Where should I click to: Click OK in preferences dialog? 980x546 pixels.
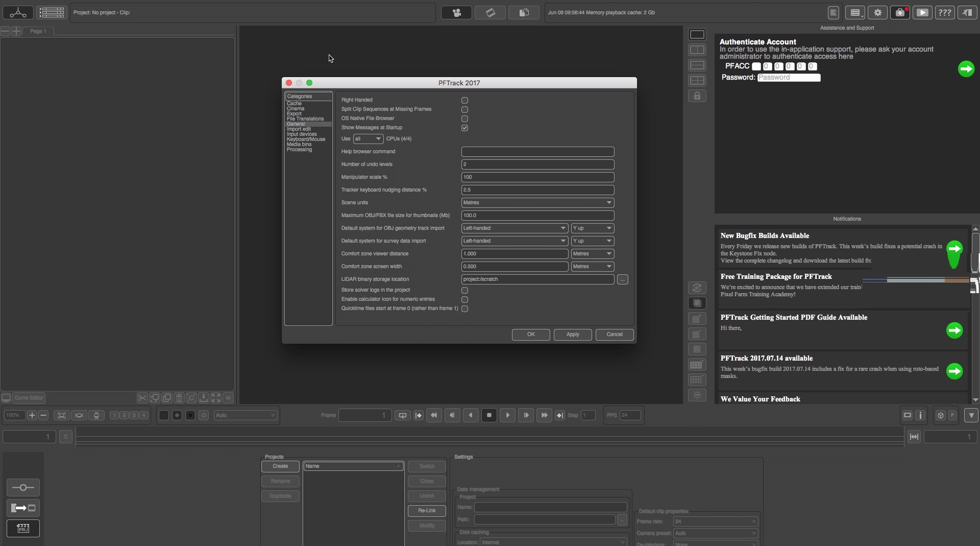coord(531,335)
